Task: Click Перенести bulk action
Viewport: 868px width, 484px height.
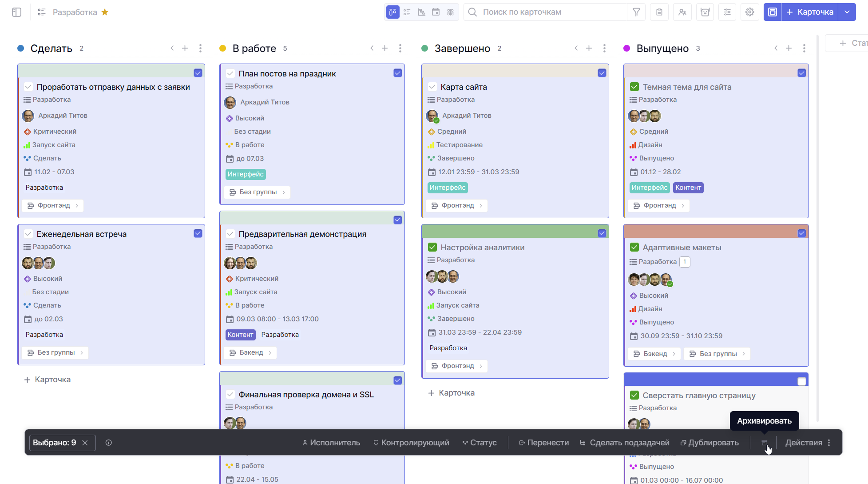Action: pyautogui.click(x=544, y=443)
